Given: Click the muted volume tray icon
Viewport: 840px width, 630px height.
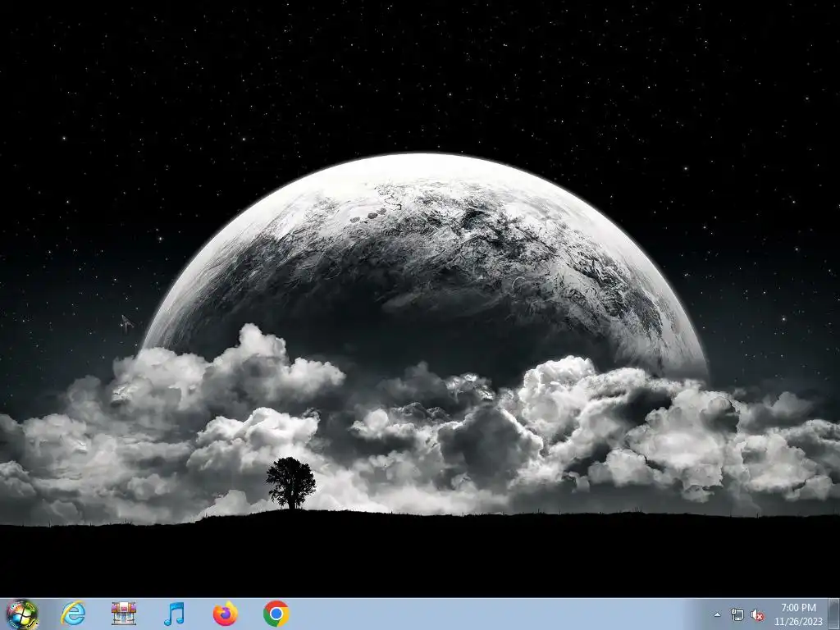Looking at the screenshot, I should pyautogui.click(x=757, y=614).
